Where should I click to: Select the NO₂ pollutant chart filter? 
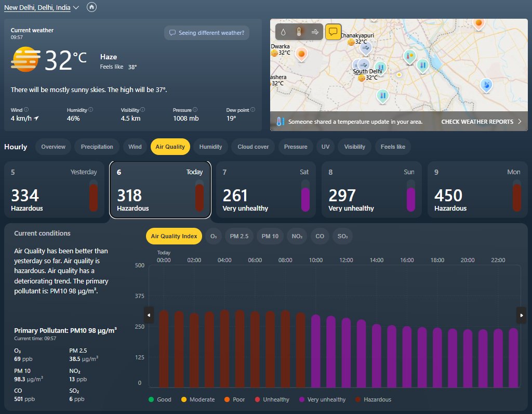[x=297, y=236]
